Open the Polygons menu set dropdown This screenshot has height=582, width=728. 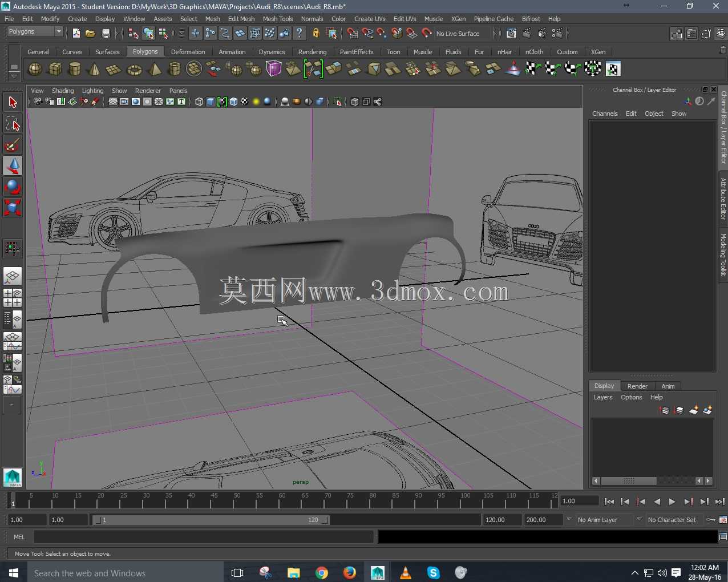[x=35, y=32]
